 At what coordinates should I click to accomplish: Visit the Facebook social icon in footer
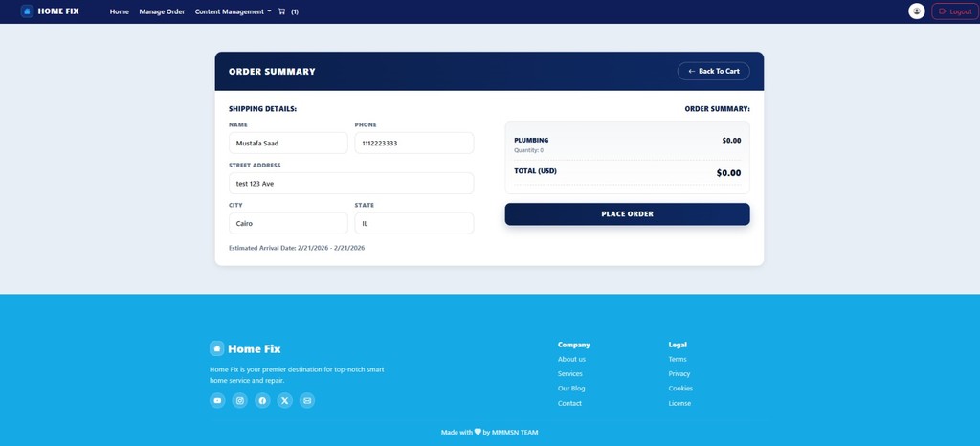(x=262, y=400)
